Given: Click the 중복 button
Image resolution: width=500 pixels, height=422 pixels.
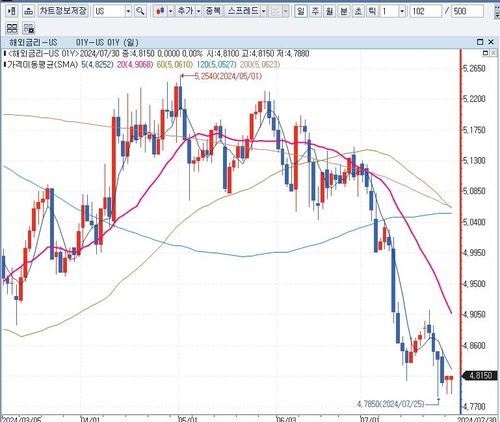Looking at the screenshot, I should click(213, 11).
